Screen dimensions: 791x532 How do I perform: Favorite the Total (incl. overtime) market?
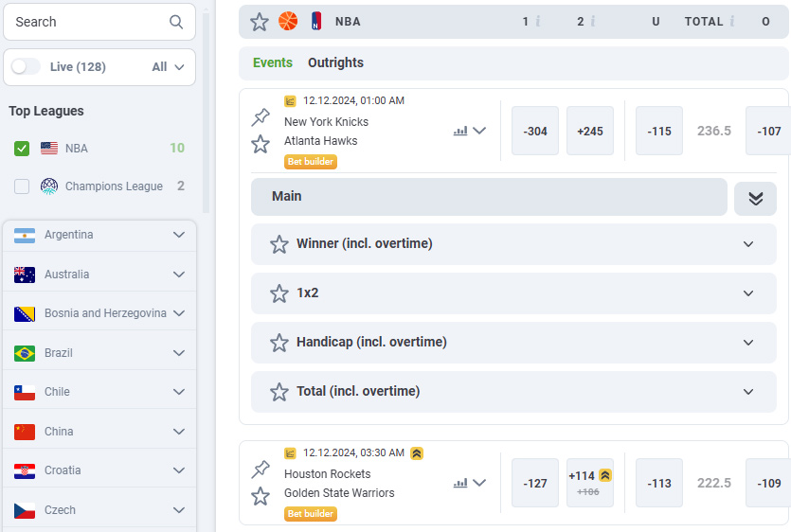tap(279, 392)
